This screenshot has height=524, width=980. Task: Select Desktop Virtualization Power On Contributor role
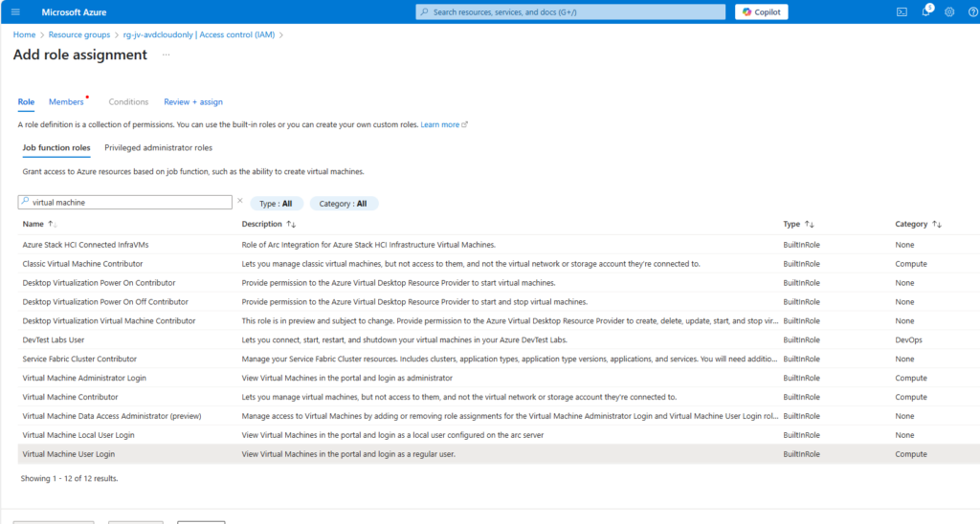99,283
